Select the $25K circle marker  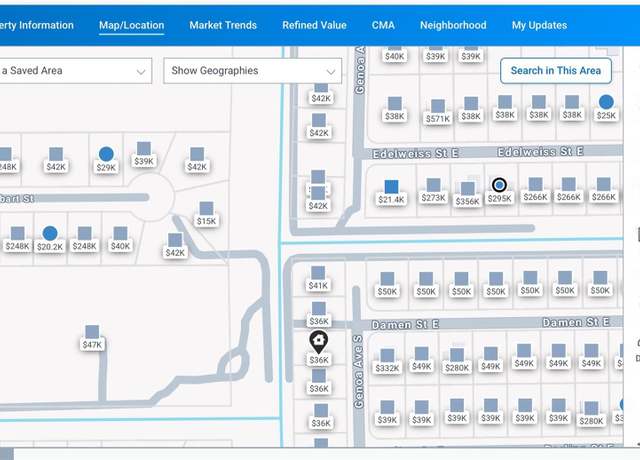606,102
